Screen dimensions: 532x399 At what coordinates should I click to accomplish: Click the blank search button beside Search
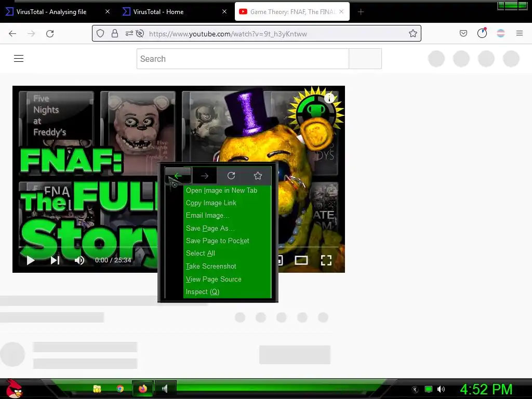tap(365, 59)
